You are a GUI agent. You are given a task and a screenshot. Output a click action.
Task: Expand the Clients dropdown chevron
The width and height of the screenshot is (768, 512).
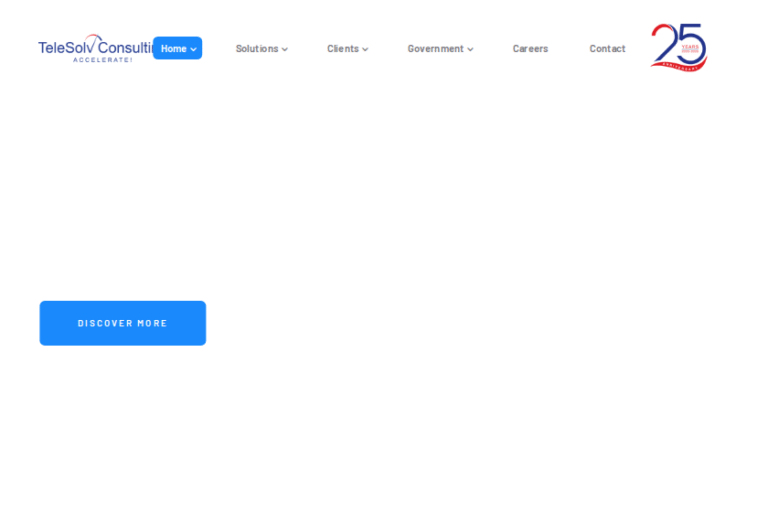coord(365,49)
